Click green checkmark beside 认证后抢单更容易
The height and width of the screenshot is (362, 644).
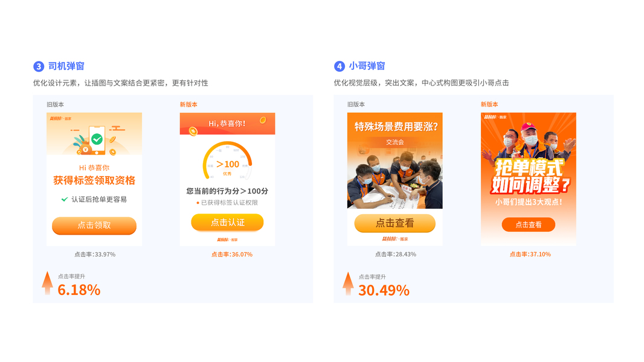65,199
